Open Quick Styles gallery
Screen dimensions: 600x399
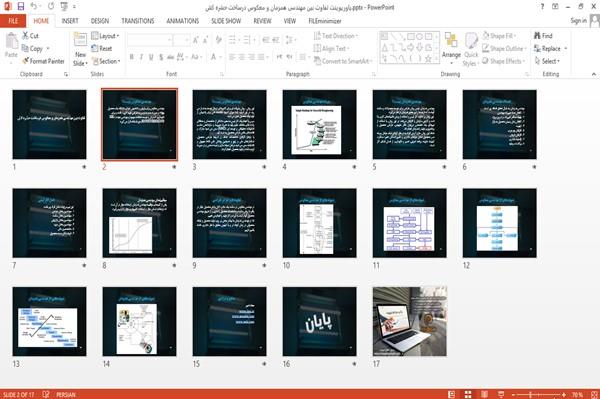(471, 50)
